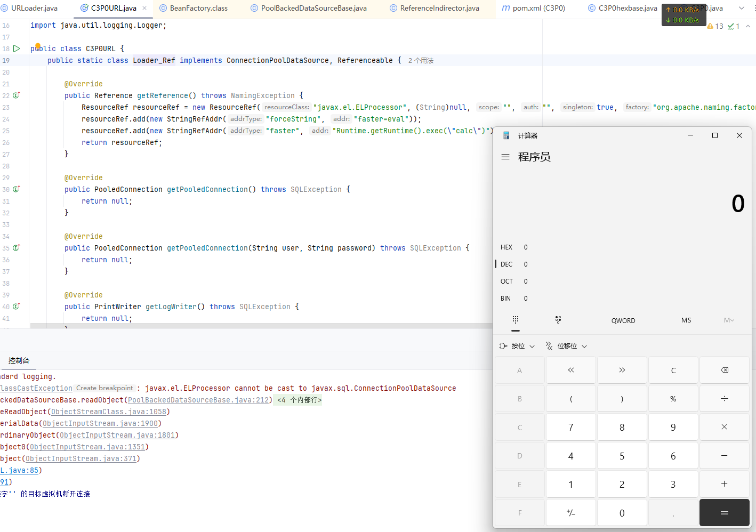The width and height of the screenshot is (756, 532).
Task: Click the plus/minus sign key
Action: pos(571,513)
